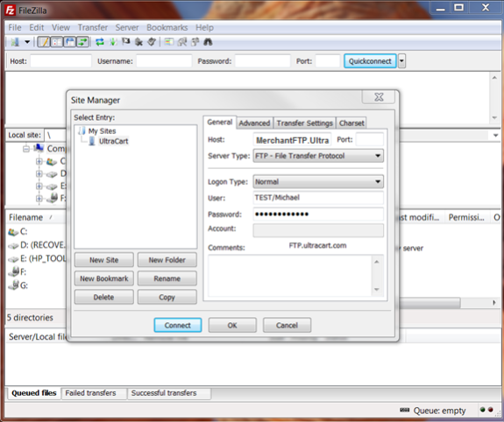Click the New Folder button
This screenshot has height=422, width=504.
pos(167,260)
